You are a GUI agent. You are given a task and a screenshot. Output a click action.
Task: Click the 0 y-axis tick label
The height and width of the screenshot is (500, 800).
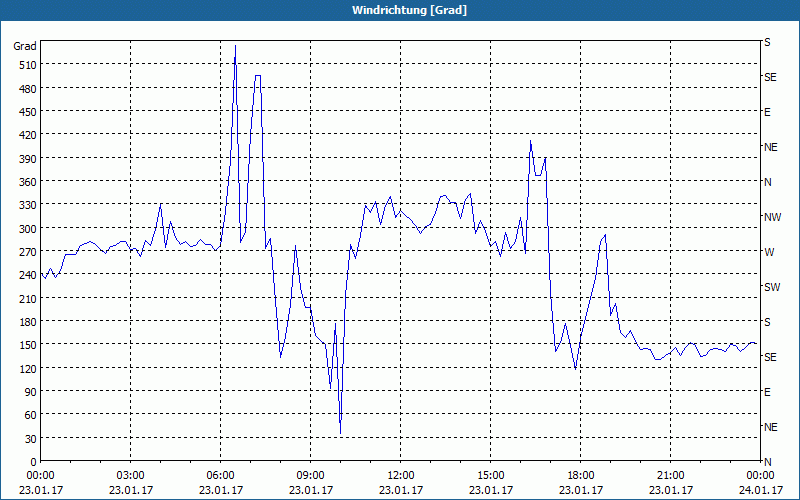click(x=34, y=462)
